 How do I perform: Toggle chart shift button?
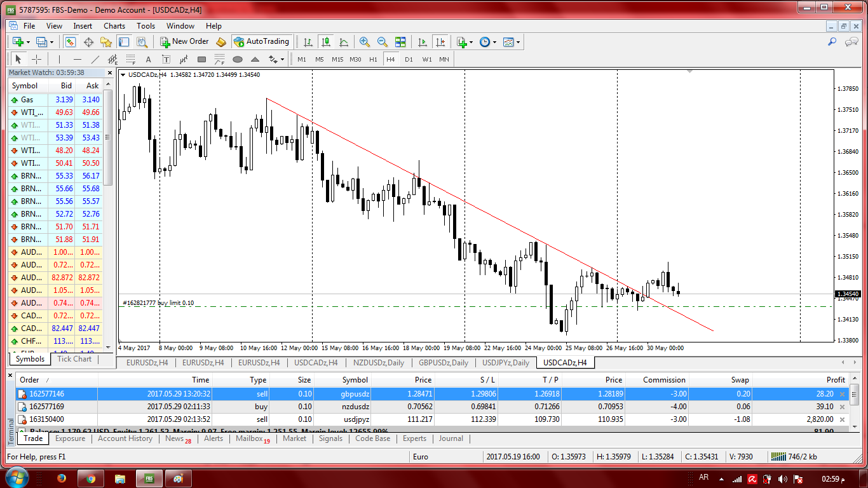[440, 42]
